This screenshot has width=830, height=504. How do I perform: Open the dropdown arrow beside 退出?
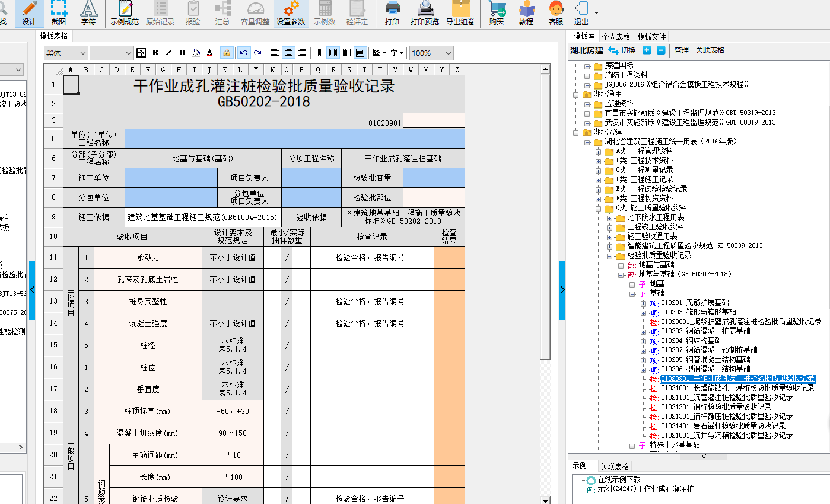coord(596,13)
